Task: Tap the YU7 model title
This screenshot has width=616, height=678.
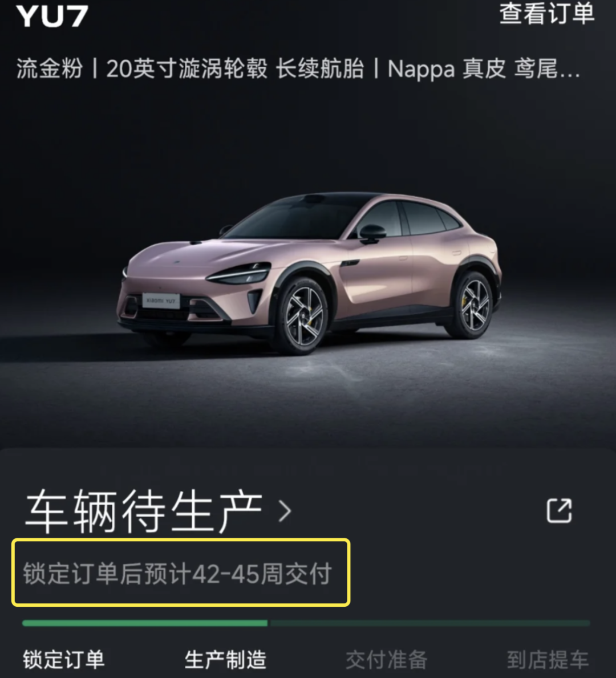Action: click(52, 16)
